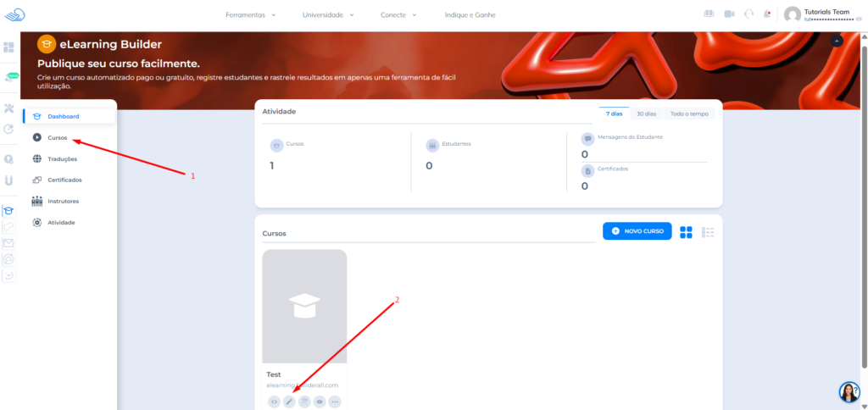
Task: Click the three-dots more options on Test course
Action: (335, 402)
